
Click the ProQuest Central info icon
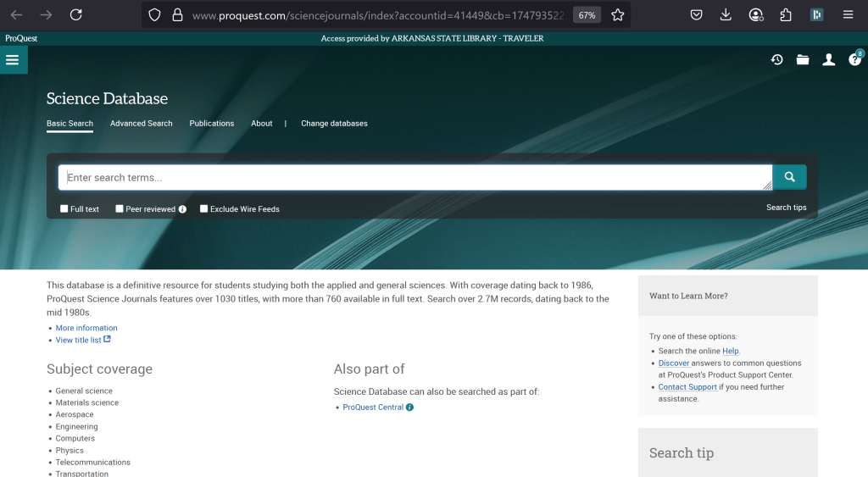(409, 408)
